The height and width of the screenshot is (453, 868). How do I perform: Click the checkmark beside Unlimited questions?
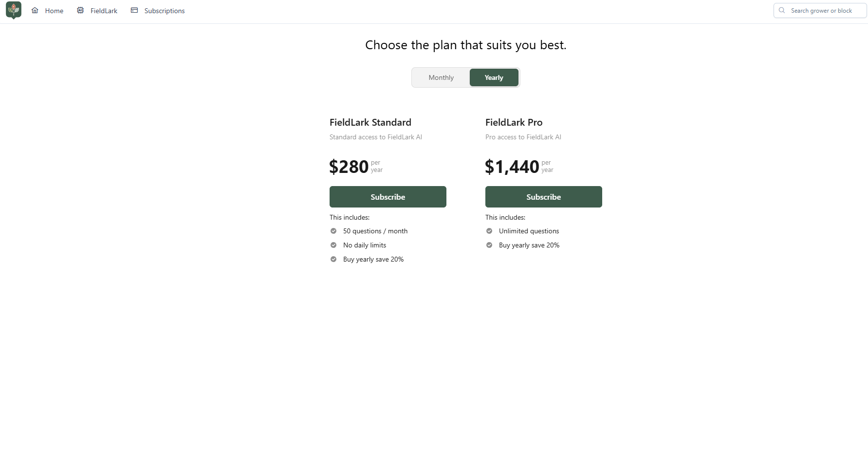click(x=489, y=231)
